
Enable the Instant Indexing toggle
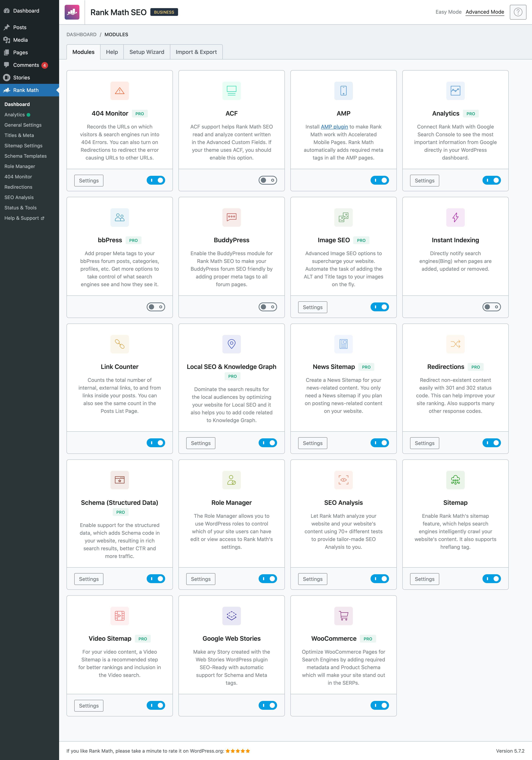491,307
